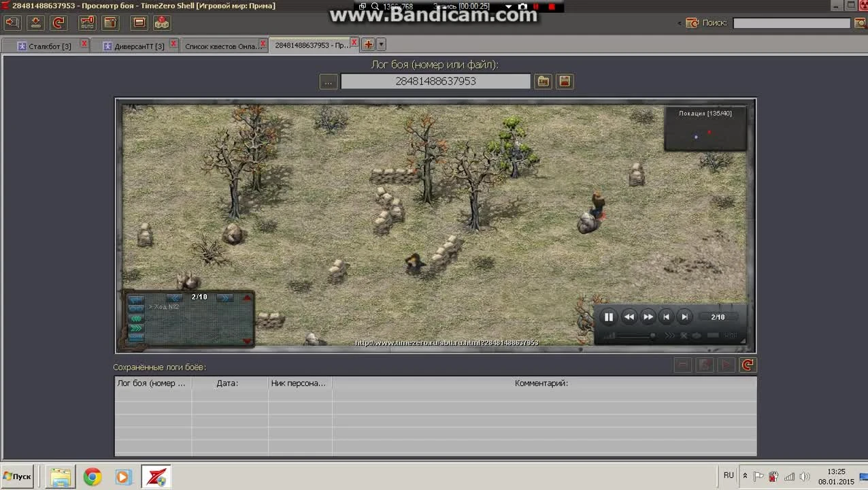Open the system tray volume icon

805,476
